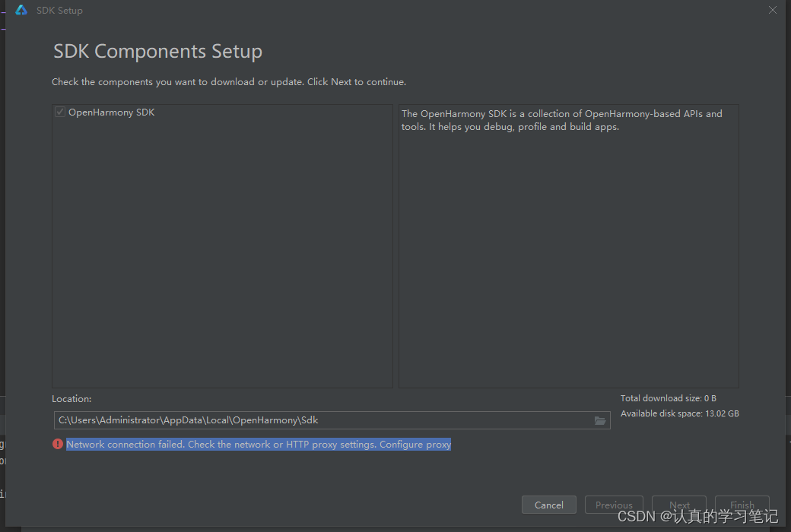Screen dimensions: 791x532
Task: Select the OpenHarmony SDK entry in the component list
Action: pyautogui.click(x=111, y=111)
